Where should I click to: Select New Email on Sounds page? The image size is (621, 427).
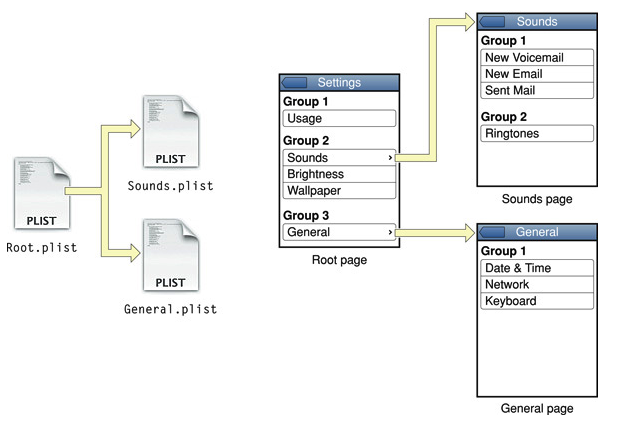(537, 74)
